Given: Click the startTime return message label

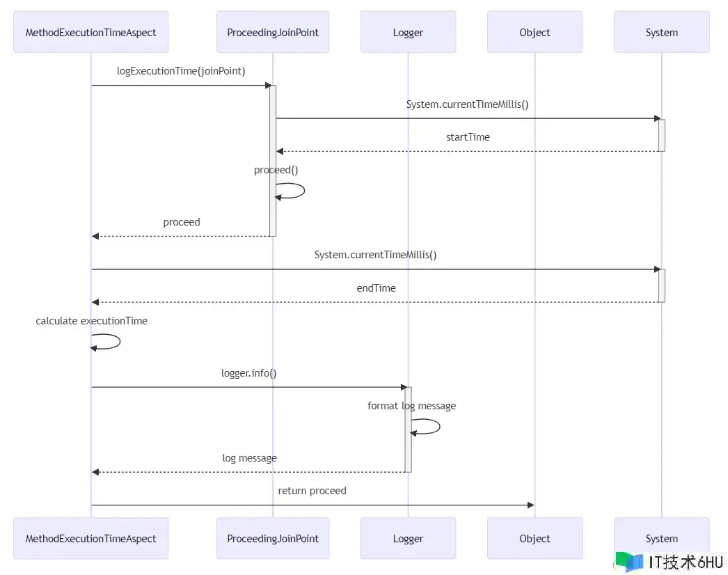Looking at the screenshot, I should coord(468,137).
